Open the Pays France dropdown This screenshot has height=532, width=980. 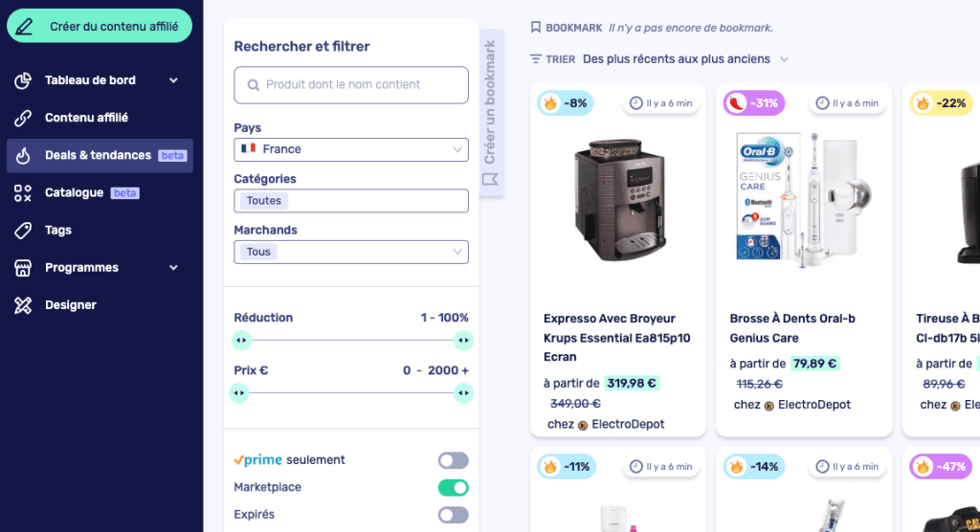tap(351, 149)
